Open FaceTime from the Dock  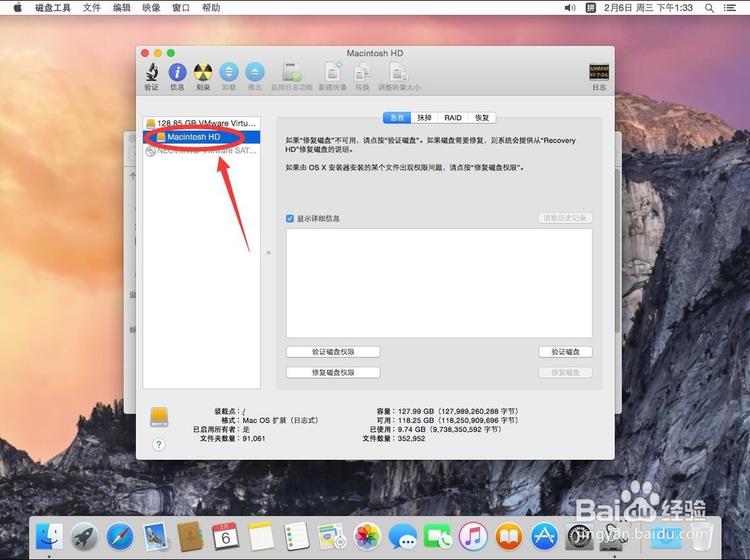(x=438, y=536)
